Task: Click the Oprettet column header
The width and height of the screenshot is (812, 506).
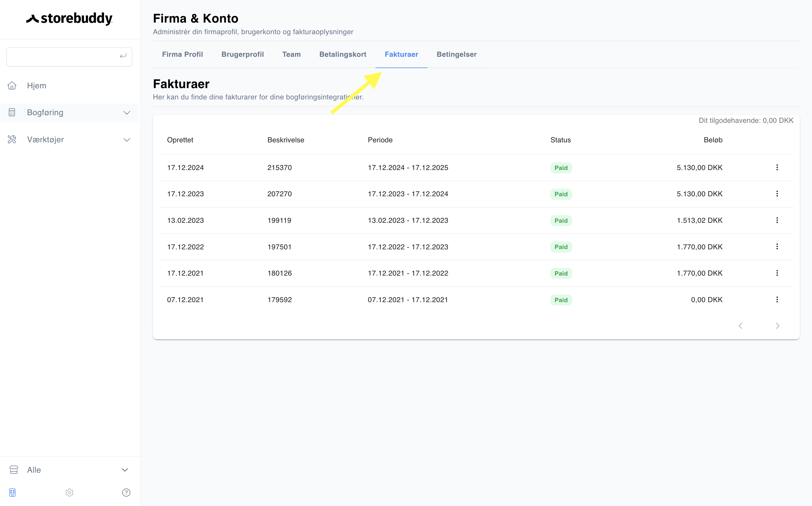Action: pyautogui.click(x=180, y=140)
